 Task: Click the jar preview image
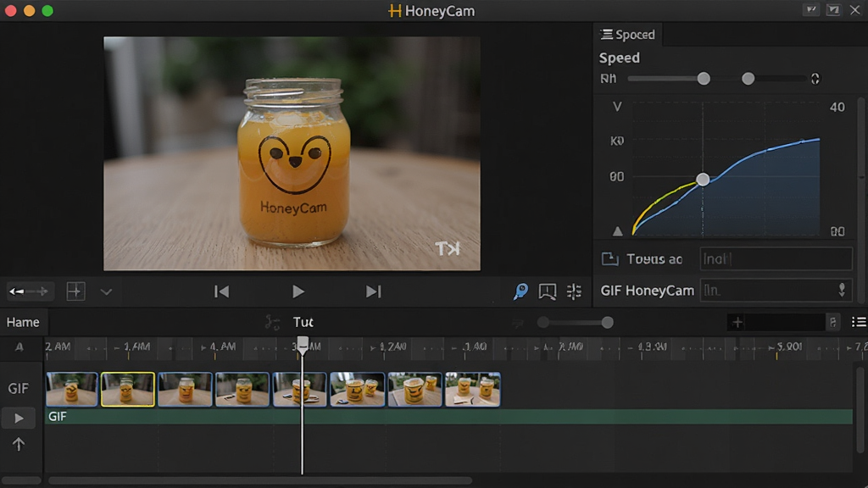[292, 153]
